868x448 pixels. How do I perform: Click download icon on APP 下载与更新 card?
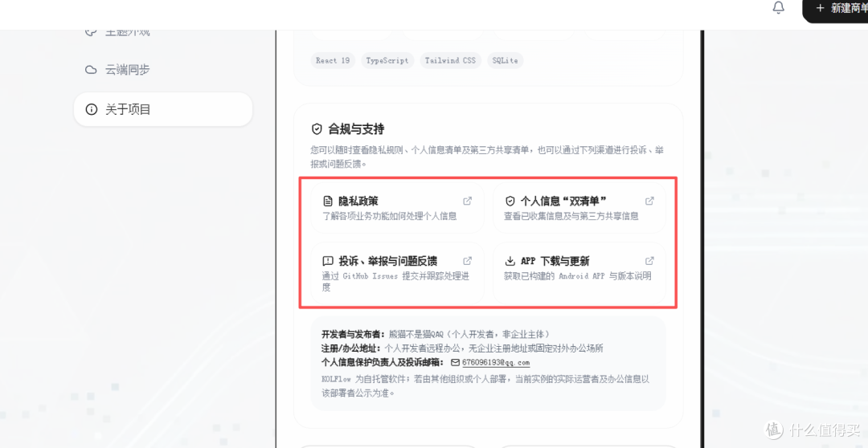[510, 261]
